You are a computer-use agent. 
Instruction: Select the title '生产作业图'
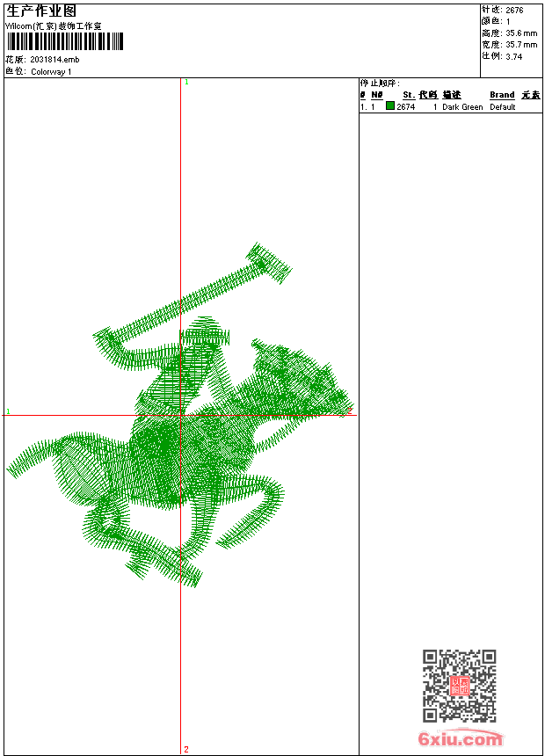coord(41,11)
